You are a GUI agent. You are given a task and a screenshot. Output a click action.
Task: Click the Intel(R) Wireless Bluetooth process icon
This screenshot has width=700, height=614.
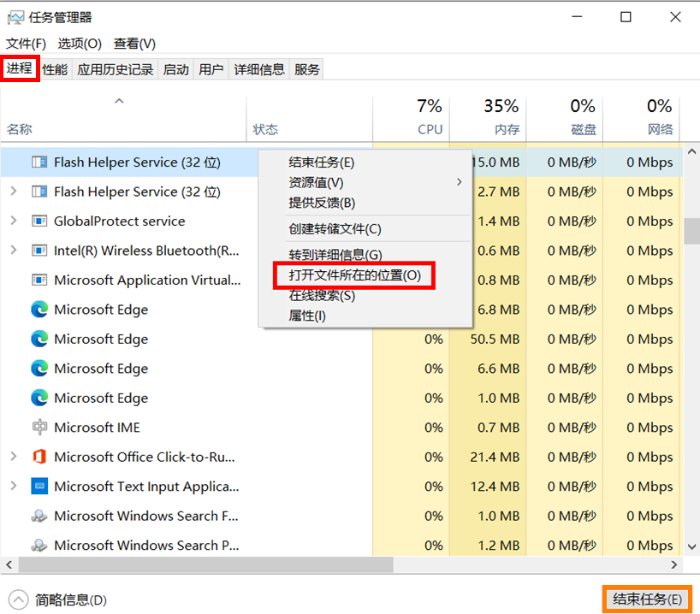[x=39, y=251]
